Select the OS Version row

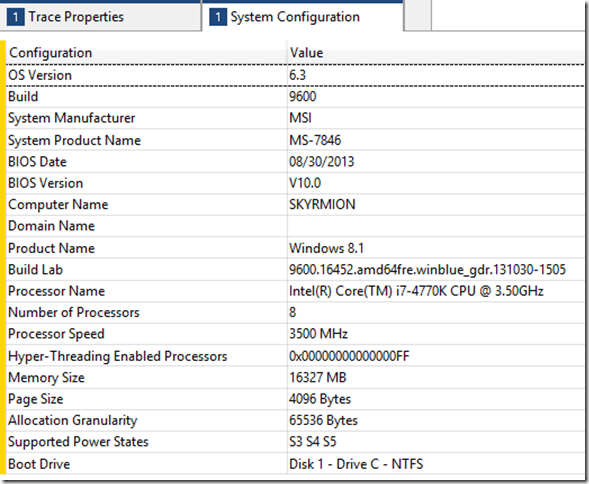[295, 75]
